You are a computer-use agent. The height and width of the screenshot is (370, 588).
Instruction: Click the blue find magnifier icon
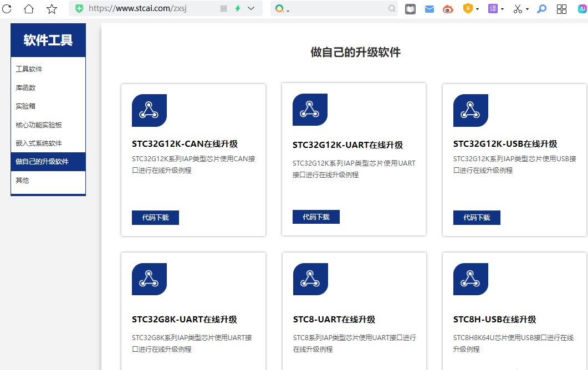pyautogui.click(x=541, y=9)
